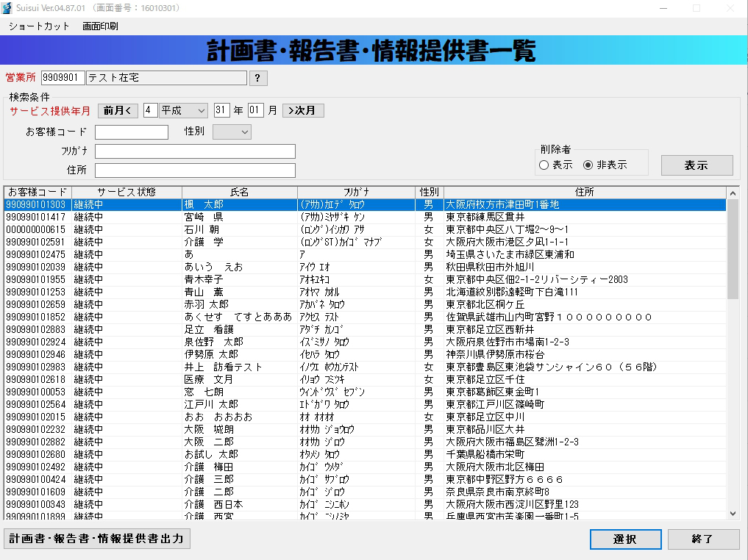Go to previous month with 前月<

(118, 110)
